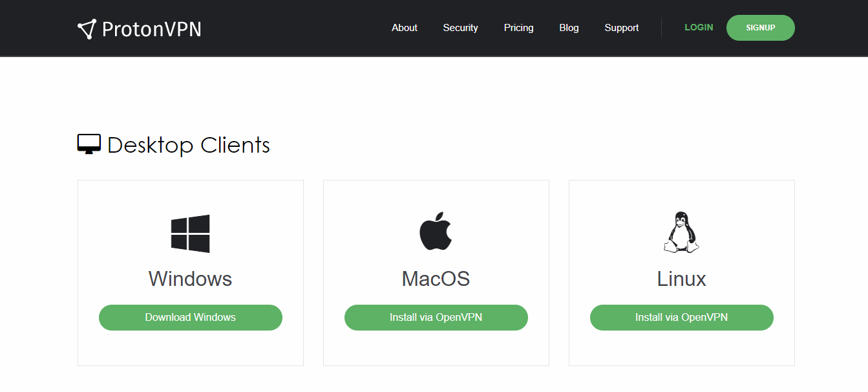868x392 pixels.
Task: Click the ProtonVPN wordmark text
Action: point(152,29)
